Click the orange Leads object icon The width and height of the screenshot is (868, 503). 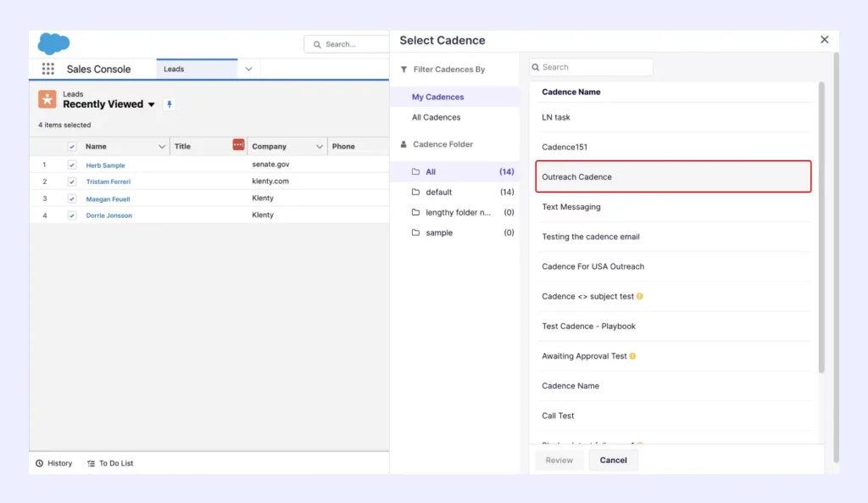[47, 99]
